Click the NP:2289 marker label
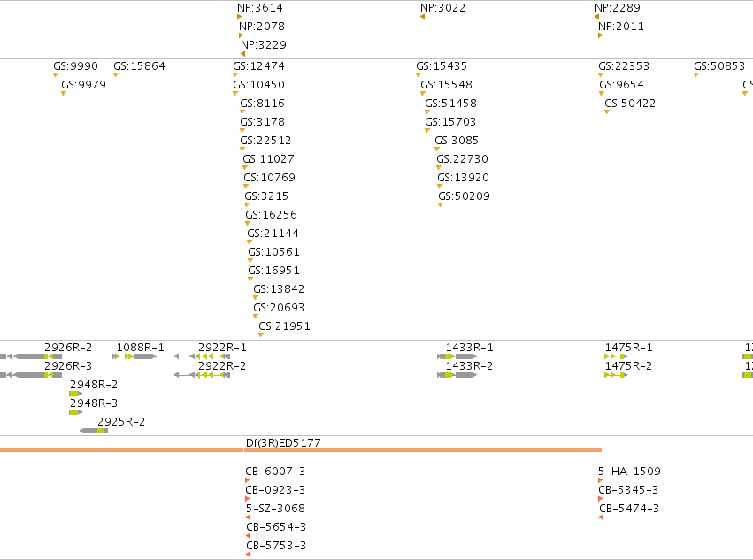 (x=617, y=8)
